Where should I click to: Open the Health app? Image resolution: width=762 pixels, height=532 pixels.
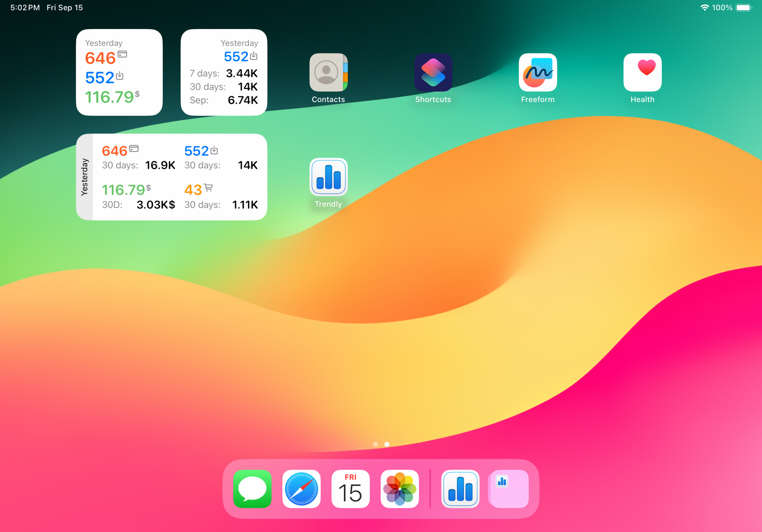coord(642,72)
